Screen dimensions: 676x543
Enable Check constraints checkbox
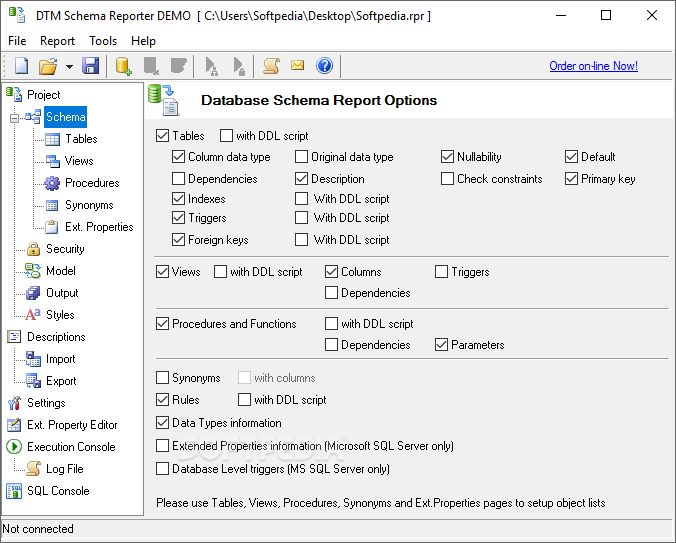[448, 178]
